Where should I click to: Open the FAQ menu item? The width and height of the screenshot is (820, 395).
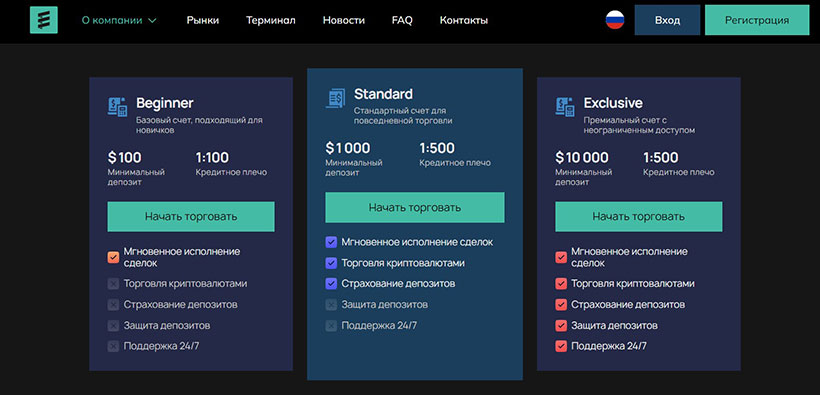click(402, 20)
